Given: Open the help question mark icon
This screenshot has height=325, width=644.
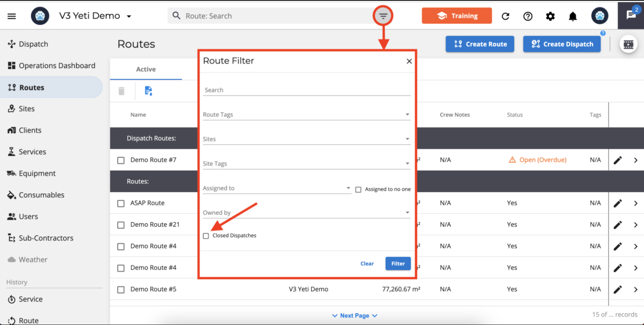Looking at the screenshot, I should click(x=528, y=16).
